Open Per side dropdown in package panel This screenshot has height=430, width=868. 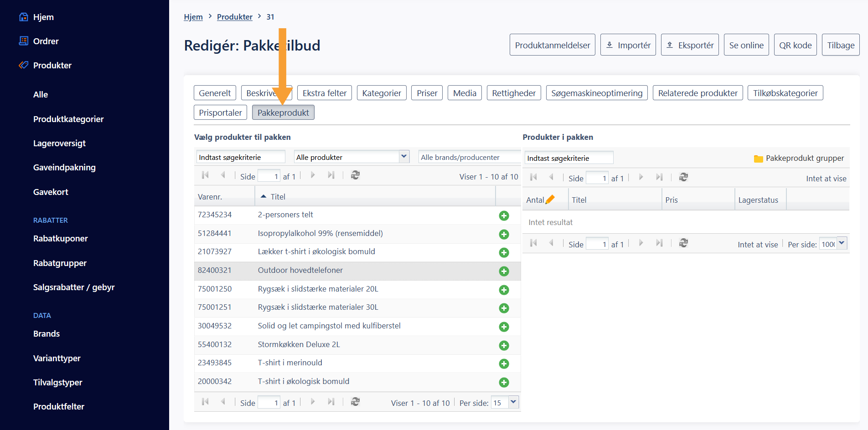pos(842,243)
